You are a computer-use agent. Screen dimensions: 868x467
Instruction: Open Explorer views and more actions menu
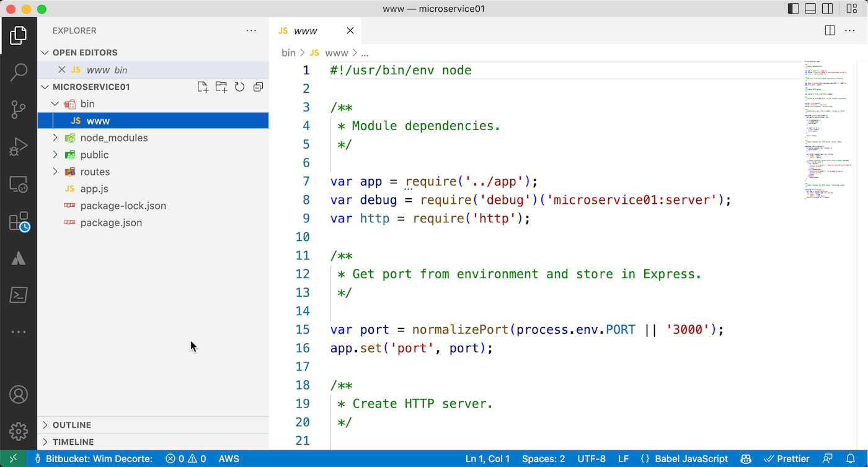click(x=251, y=30)
